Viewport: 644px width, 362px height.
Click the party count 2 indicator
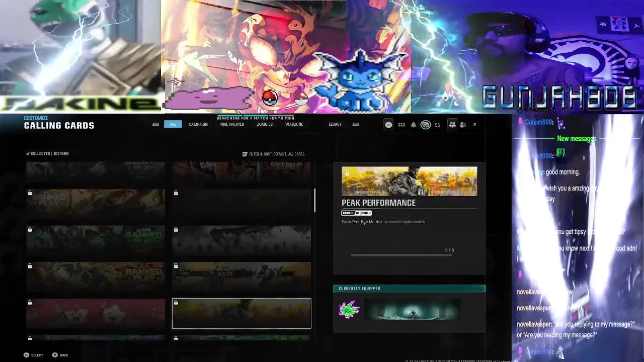pyautogui.click(x=474, y=125)
